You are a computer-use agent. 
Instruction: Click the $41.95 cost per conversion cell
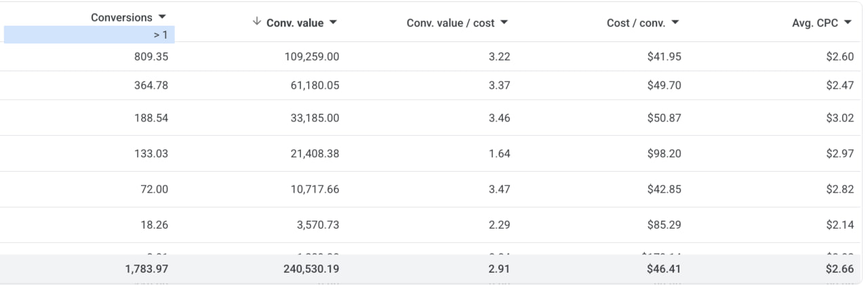pyautogui.click(x=665, y=56)
